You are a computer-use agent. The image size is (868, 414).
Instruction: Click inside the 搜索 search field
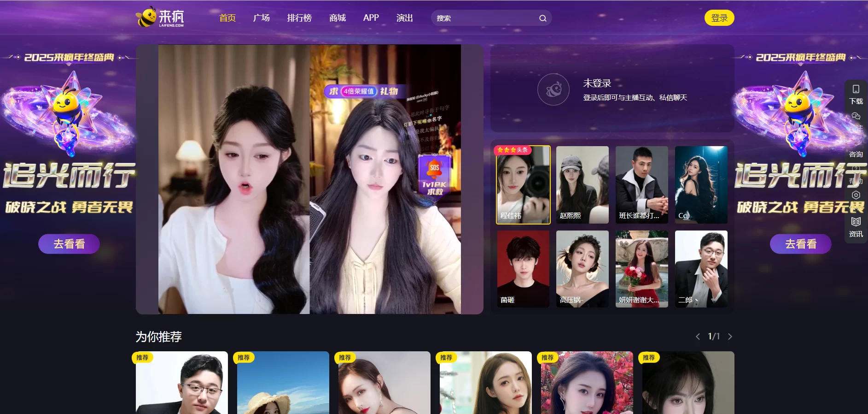(484, 18)
